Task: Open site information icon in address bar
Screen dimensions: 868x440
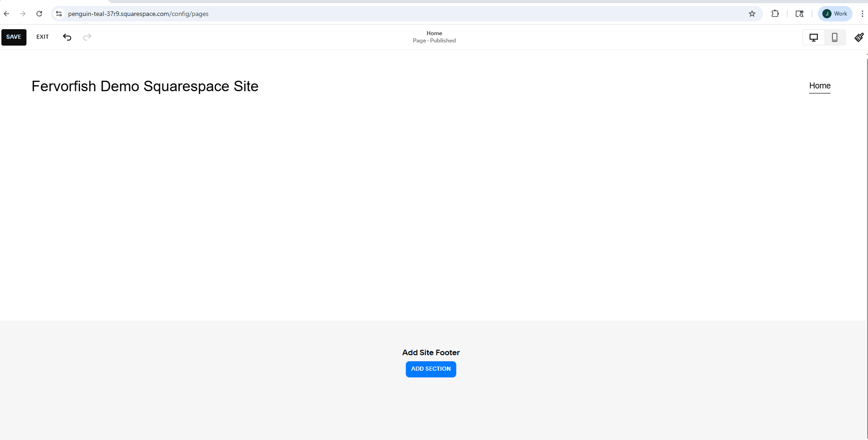Action: pyautogui.click(x=59, y=14)
